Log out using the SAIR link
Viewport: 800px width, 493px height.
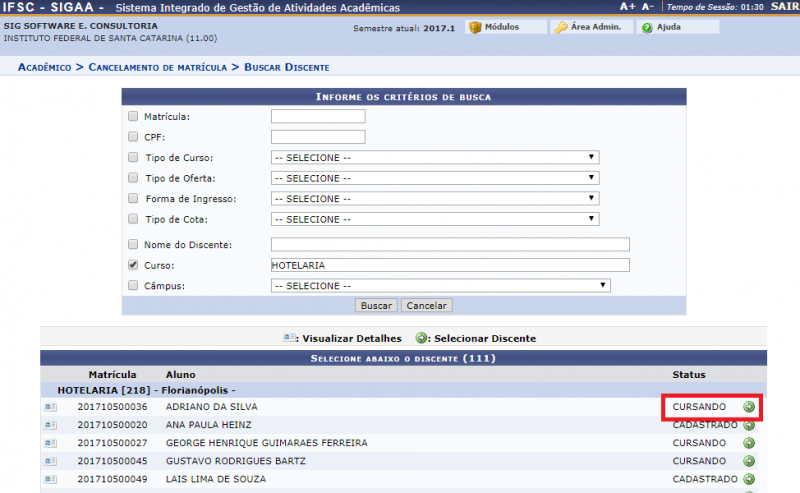pos(785,7)
